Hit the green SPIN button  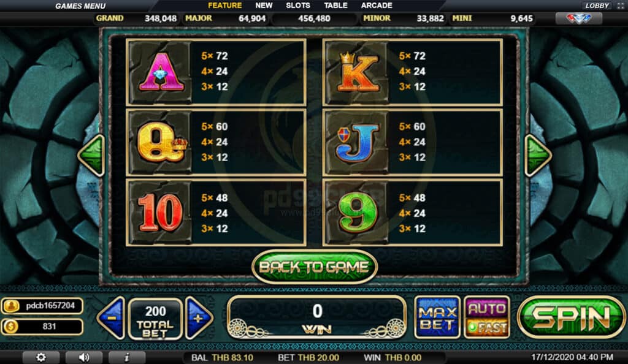[571, 318]
